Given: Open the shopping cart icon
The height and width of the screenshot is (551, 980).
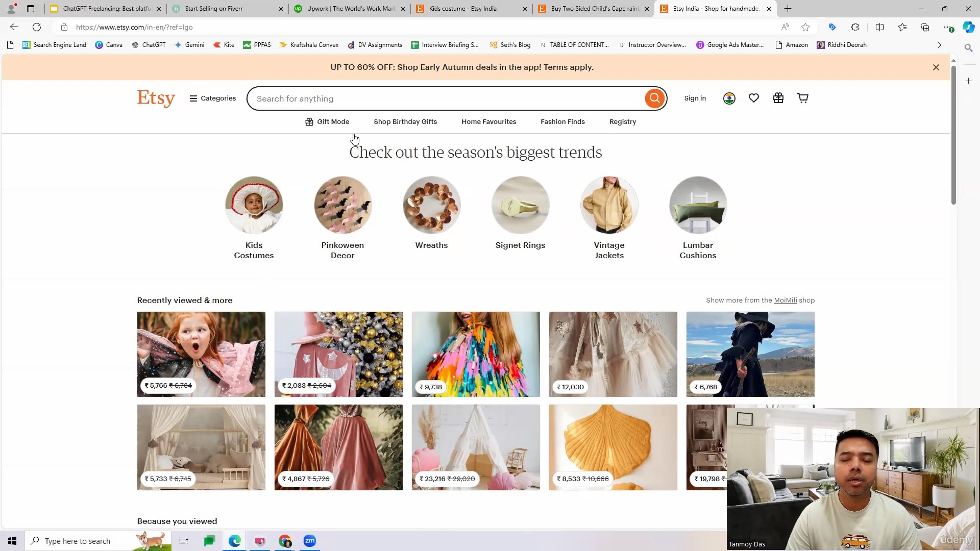Looking at the screenshot, I should click(x=803, y=98).
